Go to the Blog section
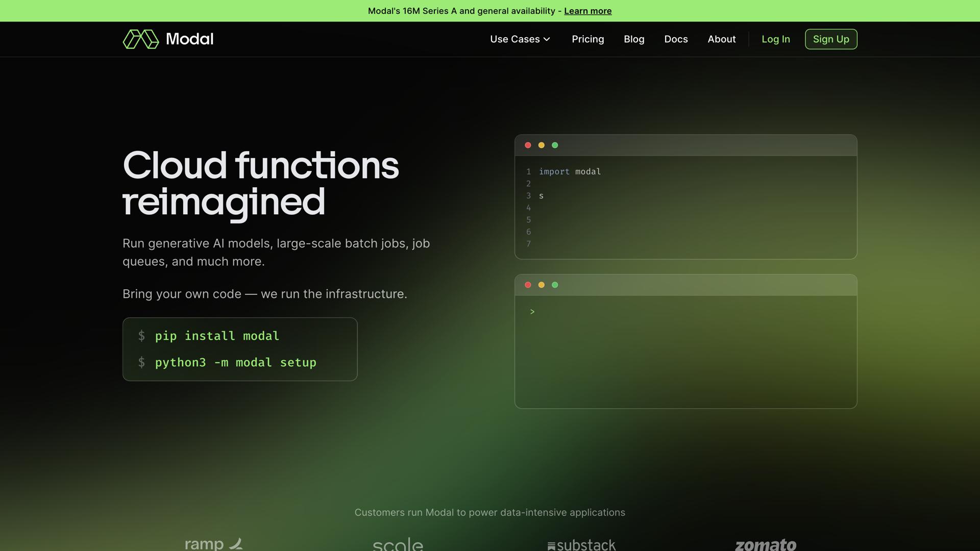The width and height of the screenshot is (980, 551). coord(634,39)
